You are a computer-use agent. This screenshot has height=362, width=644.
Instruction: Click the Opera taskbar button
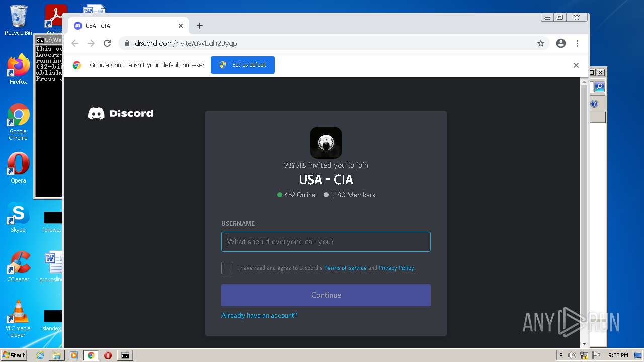108,355
